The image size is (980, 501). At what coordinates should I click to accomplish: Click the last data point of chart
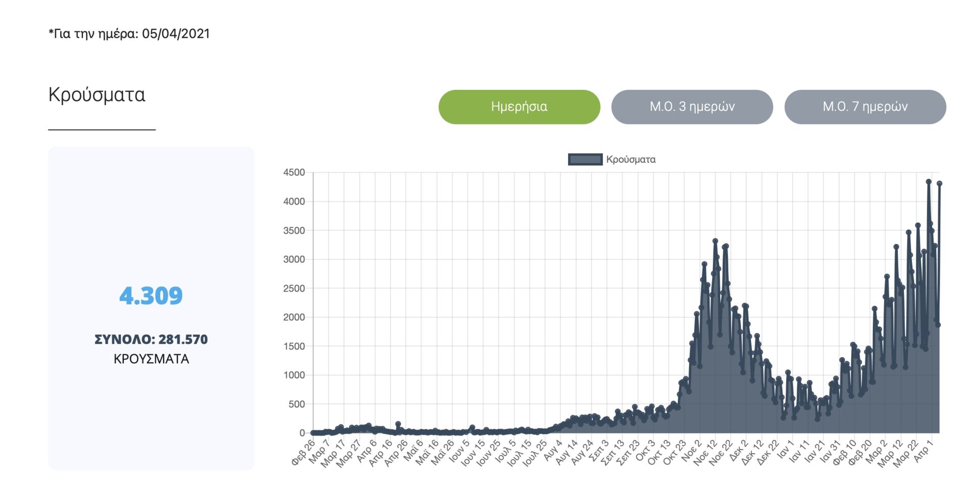[939, 183]
